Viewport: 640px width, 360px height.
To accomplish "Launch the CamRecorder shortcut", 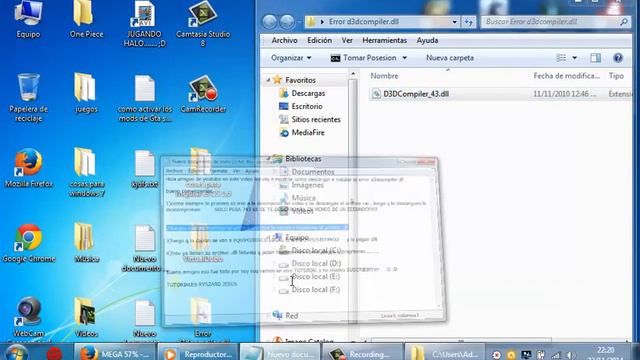I will pyautogui.click(x=203, y=94).
